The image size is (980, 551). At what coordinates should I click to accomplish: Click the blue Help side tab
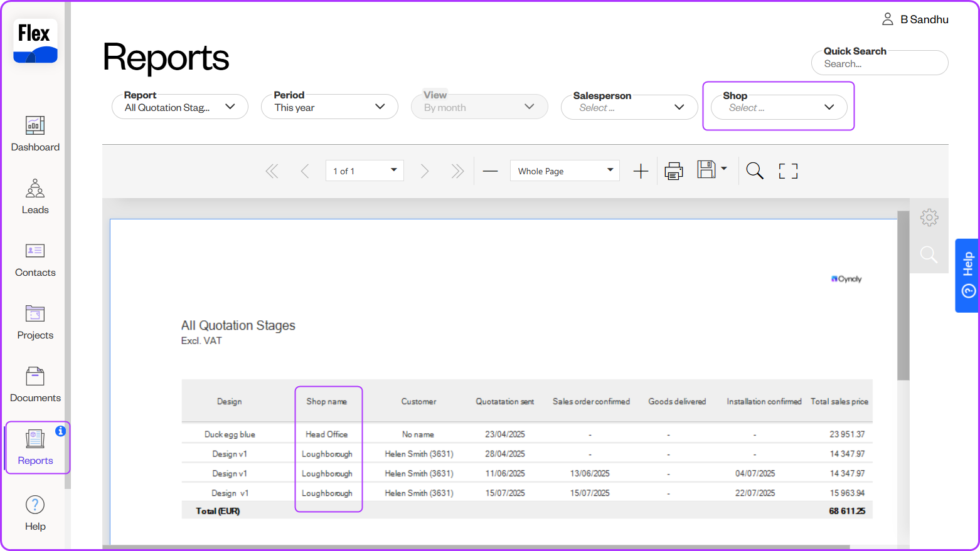click(967, 275)
